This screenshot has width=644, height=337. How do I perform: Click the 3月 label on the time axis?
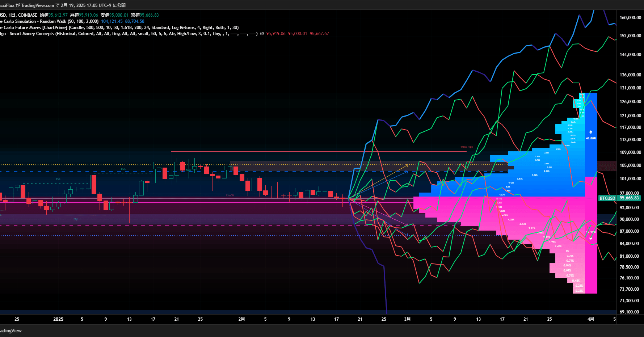(408, 319)
